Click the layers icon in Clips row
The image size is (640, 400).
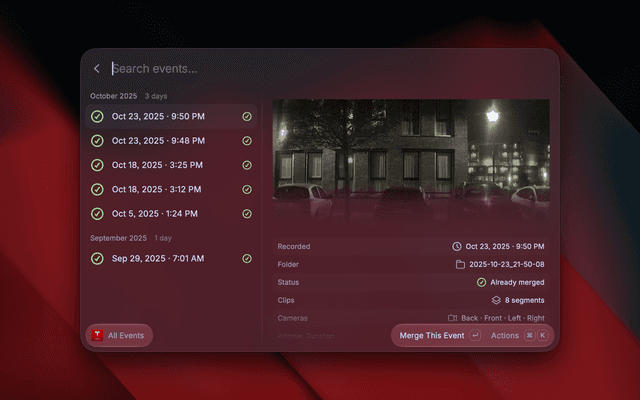pyautogui.click(x=496, y=300)
